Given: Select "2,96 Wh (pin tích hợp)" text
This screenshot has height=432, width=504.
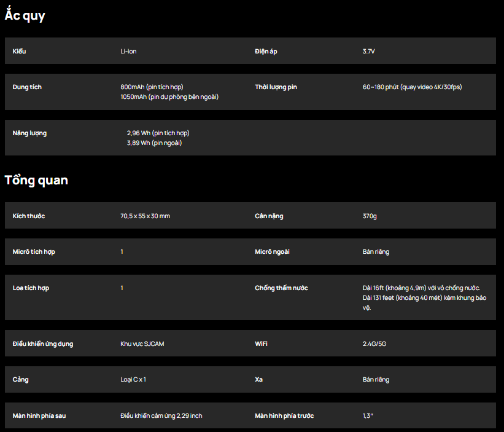Looking at the screenshot, I should pyautogui.click(x=158, y=133).
